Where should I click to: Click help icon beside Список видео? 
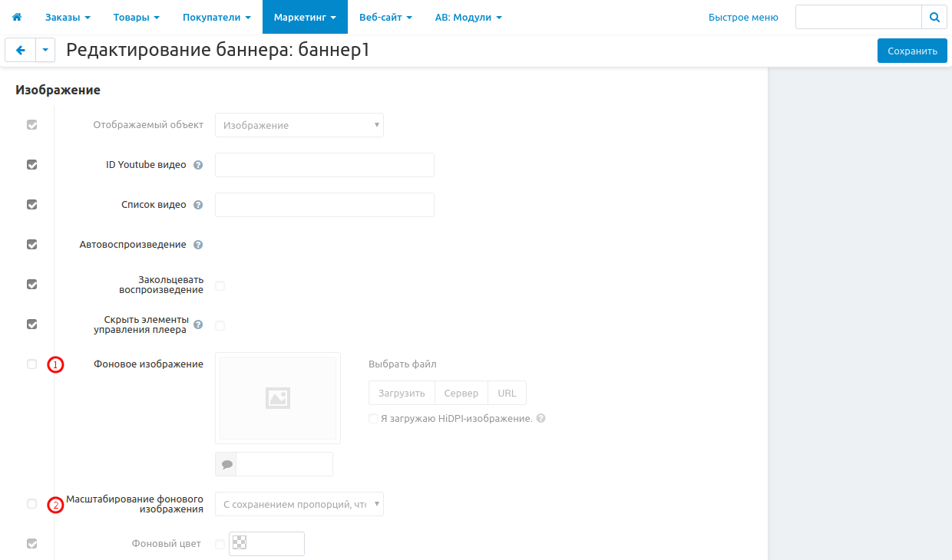(x=198, y=205)
